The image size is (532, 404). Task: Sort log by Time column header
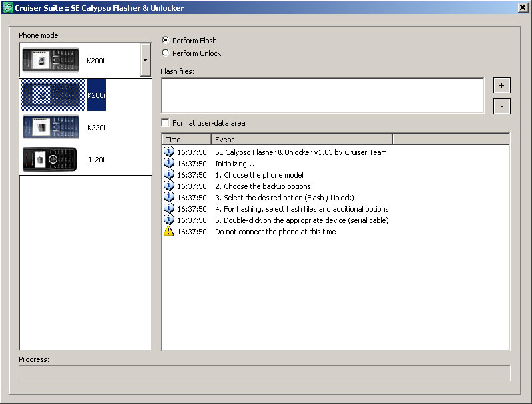coord(187,139)
